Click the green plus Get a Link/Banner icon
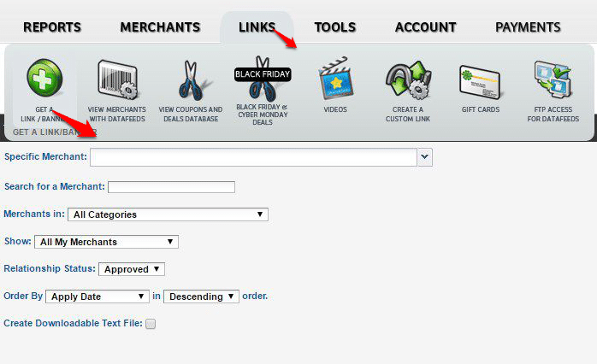Image resolution: width=597 pixels, height=364 pixels. pos(44,78)
